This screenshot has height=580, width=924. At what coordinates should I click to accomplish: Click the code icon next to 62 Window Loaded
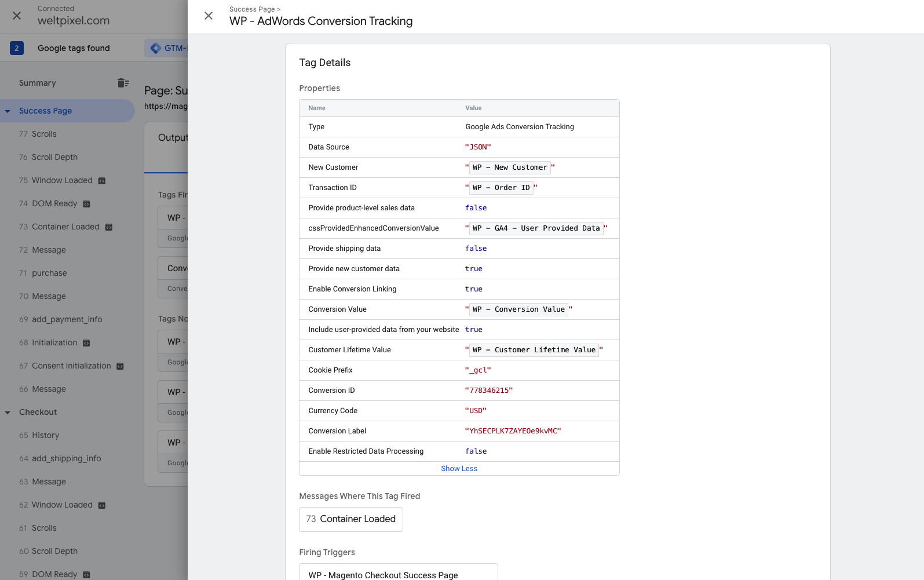[x=102, y=505]
